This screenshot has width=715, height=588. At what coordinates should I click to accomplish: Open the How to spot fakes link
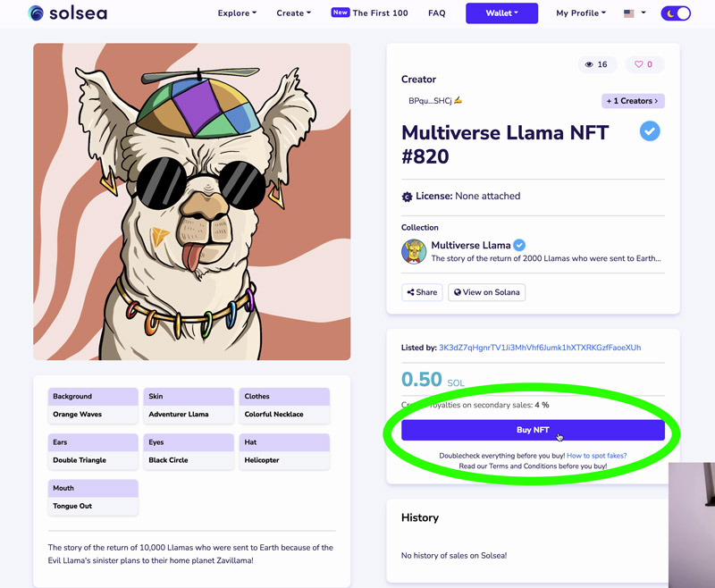[596, 456]
